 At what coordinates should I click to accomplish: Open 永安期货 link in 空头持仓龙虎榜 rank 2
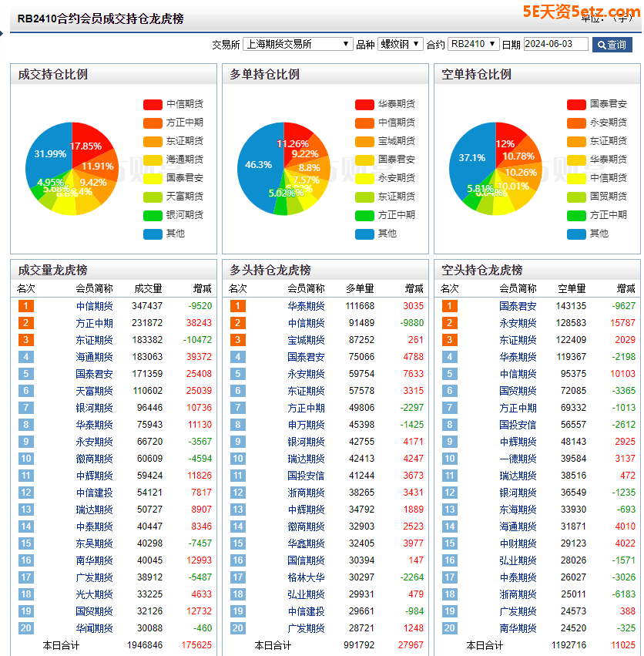coord(518,324)
